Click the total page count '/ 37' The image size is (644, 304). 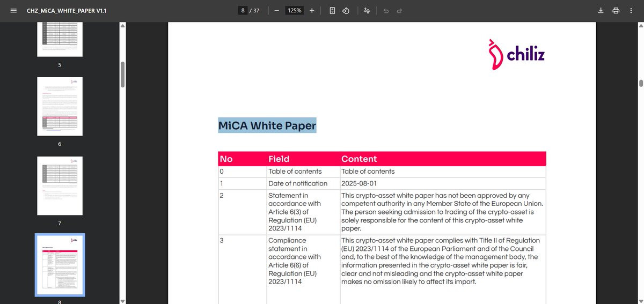click(x=255, y=10)
